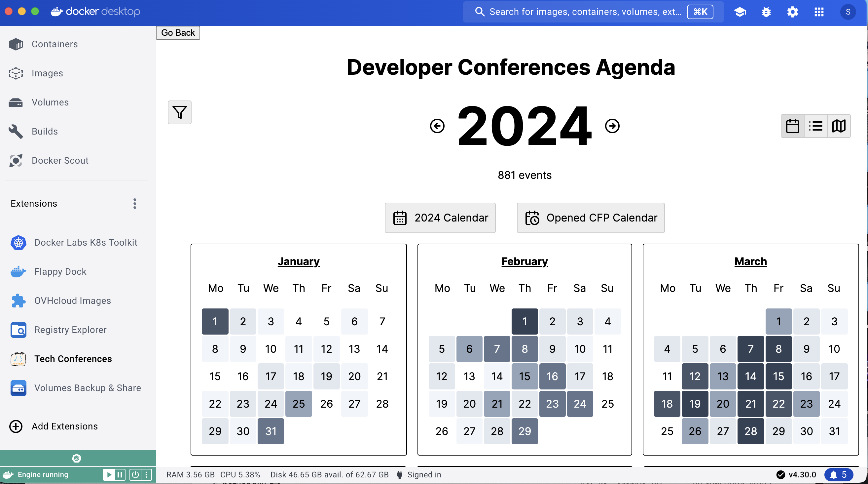Viewport: 868px width, 484px height.
Task: Navigate to previous year using arrow
Action: [436, 126]
